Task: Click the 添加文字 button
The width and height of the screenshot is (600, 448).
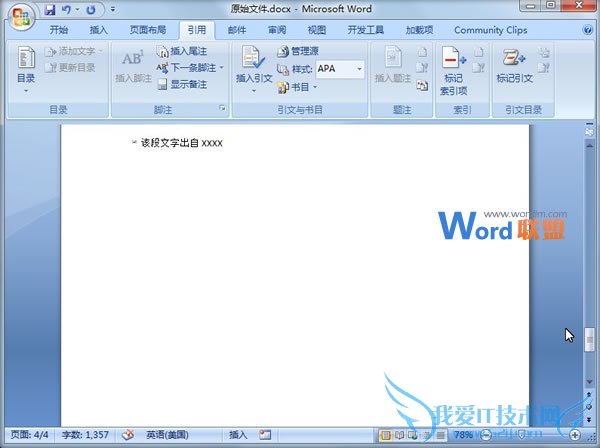Action: pyautogui.click(x=73, y=51)
